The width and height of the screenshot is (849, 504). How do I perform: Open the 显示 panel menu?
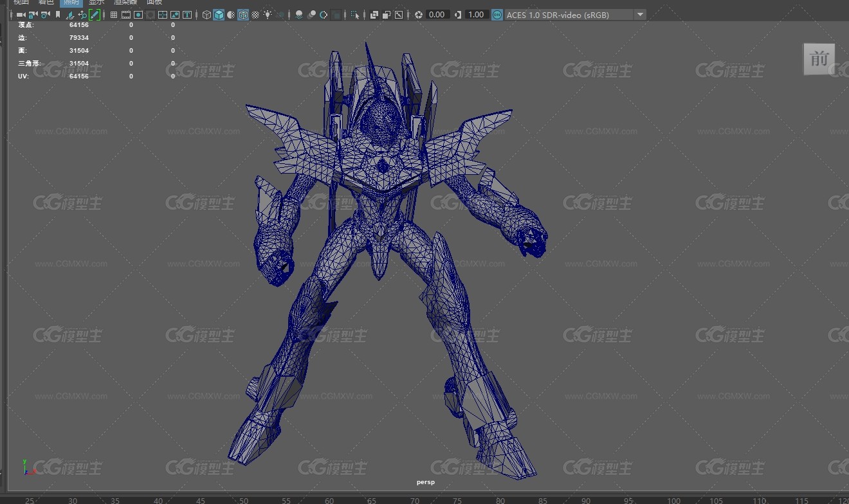(96, 3)
